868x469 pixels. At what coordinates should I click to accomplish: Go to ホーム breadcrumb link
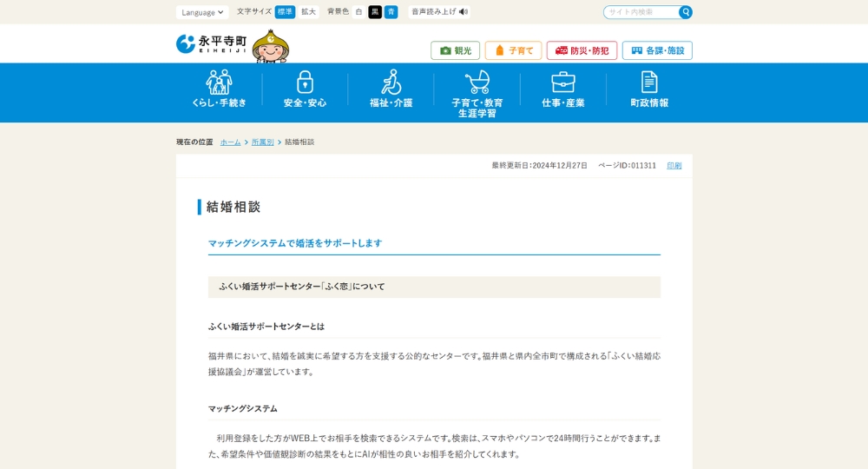(230, 142)
